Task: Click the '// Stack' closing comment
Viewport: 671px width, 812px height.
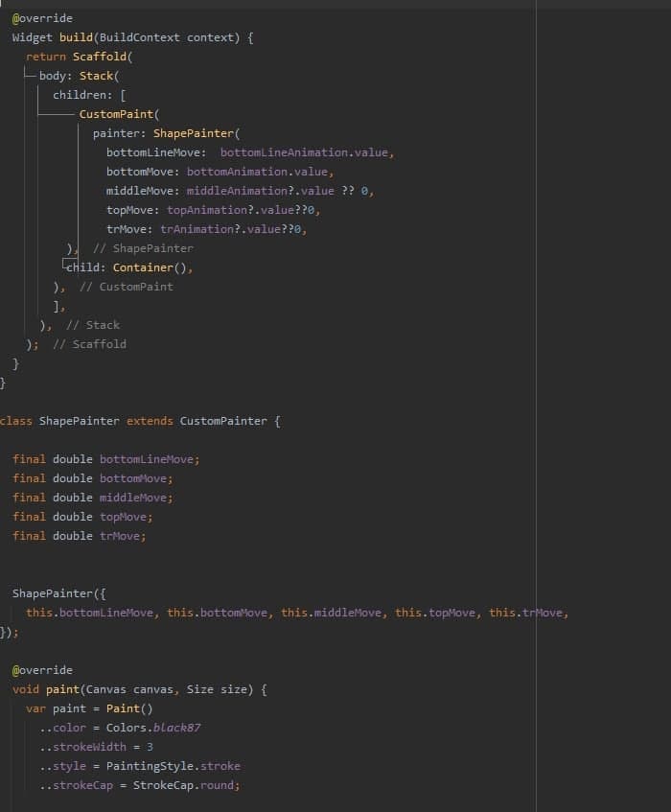Action: tap(93, 325)
